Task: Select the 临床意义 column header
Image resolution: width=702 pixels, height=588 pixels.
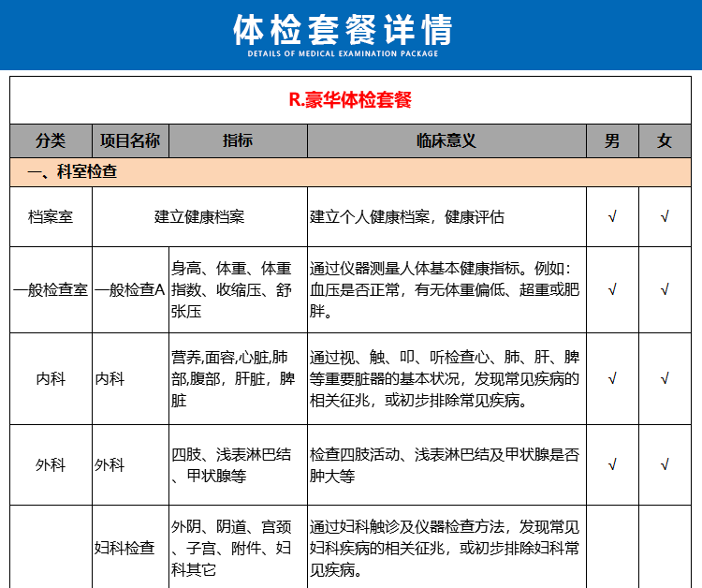Action: point(446,140)
